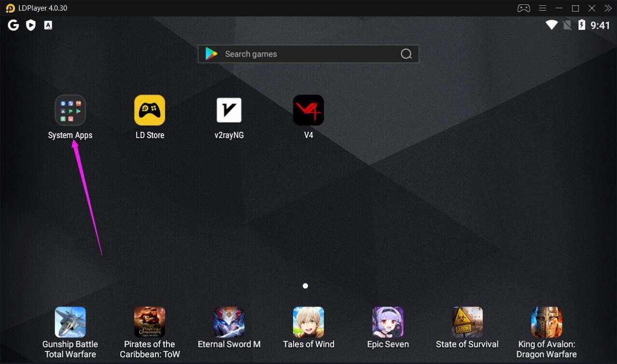This screenshot has height=364, width=617.
Task: Open the System Apps folder
Action: (70, 110)
